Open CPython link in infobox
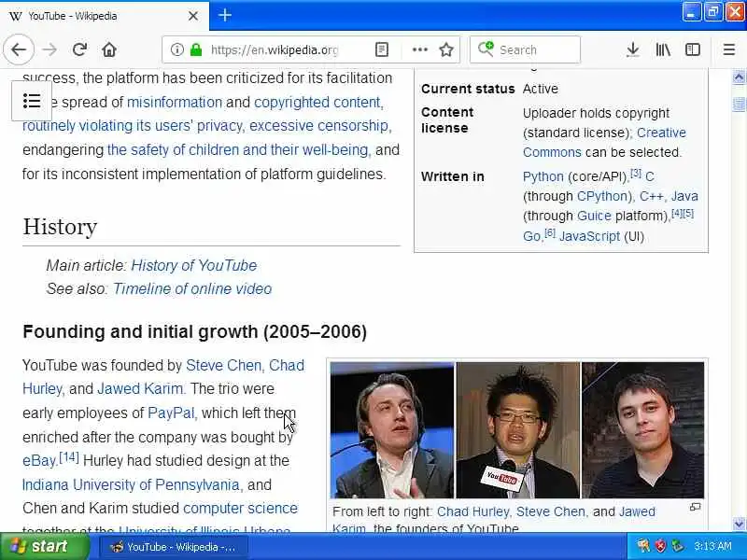 602,196
